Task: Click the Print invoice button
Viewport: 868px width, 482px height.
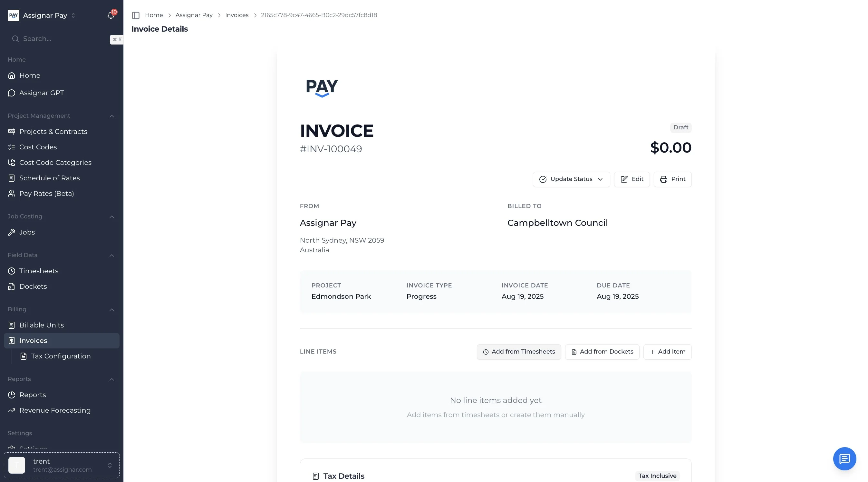Action: coord(672,179)
